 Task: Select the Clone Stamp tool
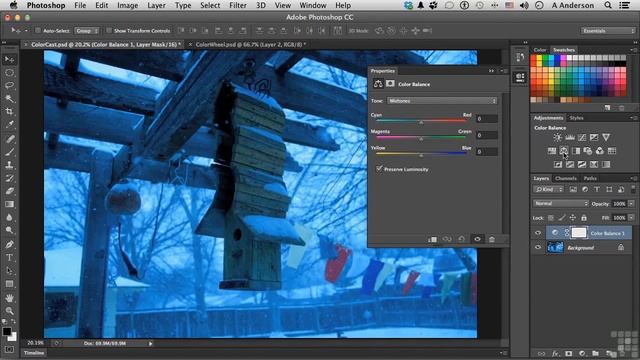click(9, 165)
